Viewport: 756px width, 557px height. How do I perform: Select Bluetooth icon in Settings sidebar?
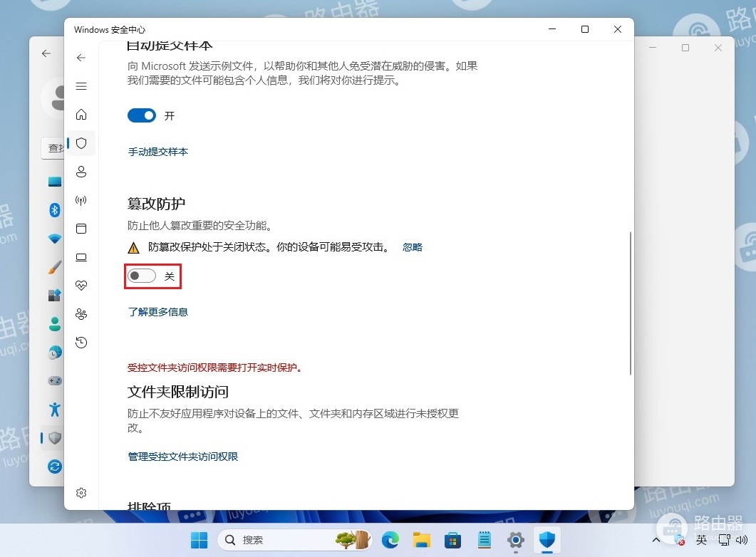[x=54, y=210]
